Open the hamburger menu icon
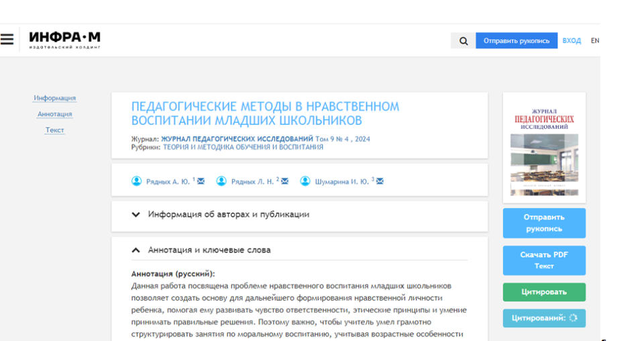 click(x=7, y=40)
